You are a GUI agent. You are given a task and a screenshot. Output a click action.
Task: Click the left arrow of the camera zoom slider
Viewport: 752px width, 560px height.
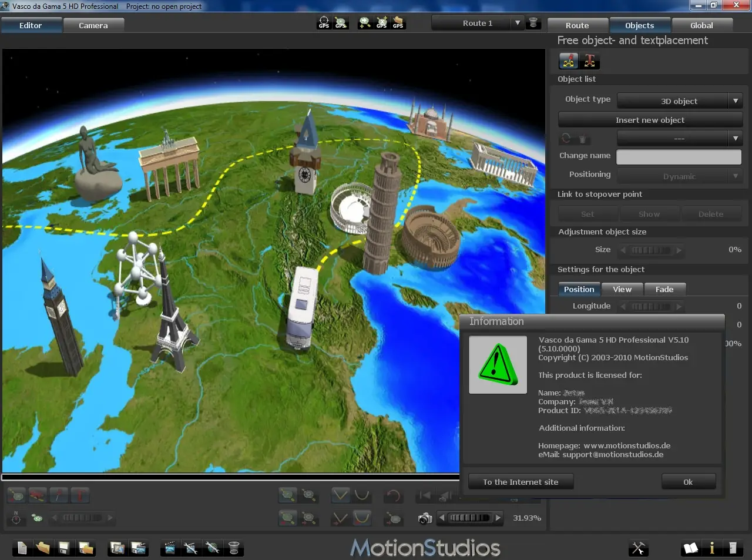point(442,518)
